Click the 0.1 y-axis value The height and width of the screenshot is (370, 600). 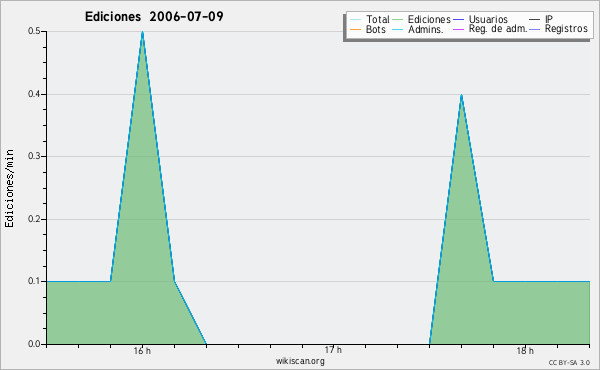[x=34, y=281]
